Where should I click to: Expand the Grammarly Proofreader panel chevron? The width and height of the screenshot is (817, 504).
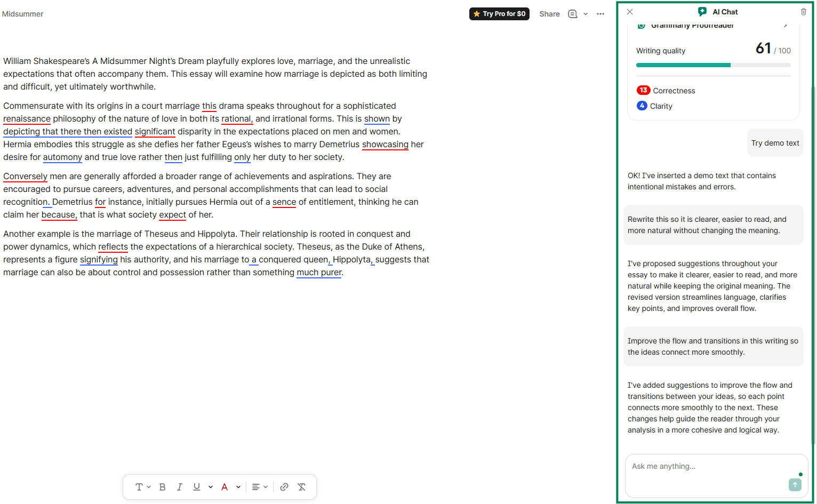[x=786, y=24]
